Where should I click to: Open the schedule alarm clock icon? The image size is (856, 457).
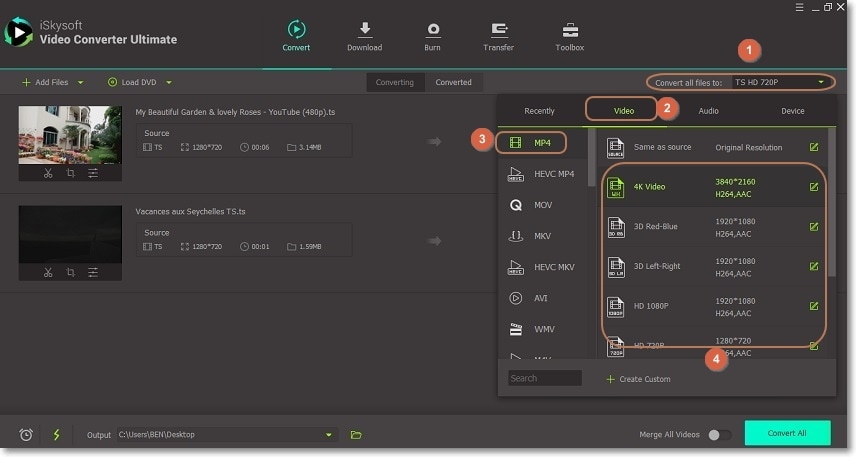click(x=26, y=435)
